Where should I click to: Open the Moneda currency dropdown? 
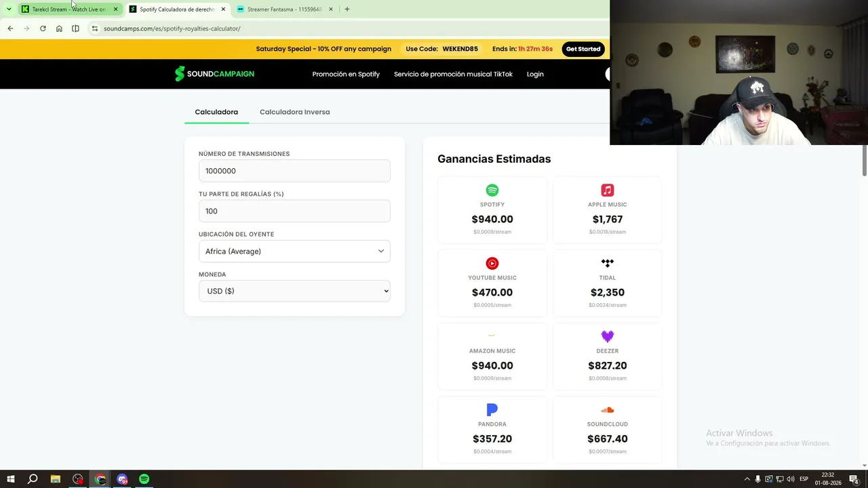point(294,291)
